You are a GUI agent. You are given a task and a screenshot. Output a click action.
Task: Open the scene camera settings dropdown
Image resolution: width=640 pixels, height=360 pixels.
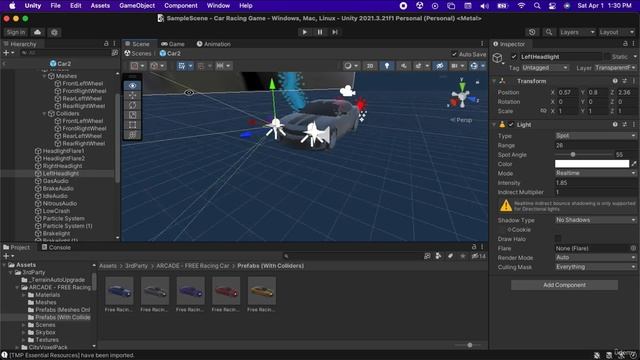pos(458,66)
